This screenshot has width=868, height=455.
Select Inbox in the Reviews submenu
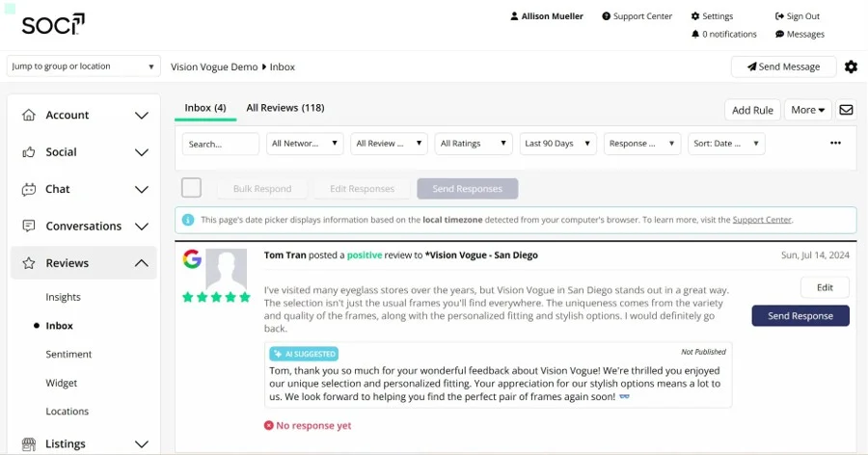[59, 326]
